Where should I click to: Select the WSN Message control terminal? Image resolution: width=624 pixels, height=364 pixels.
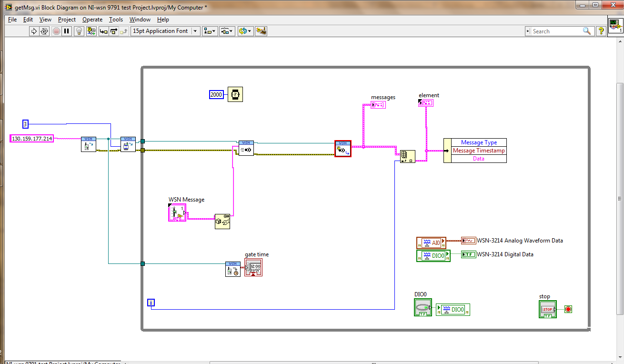click(x=178, y=212)
